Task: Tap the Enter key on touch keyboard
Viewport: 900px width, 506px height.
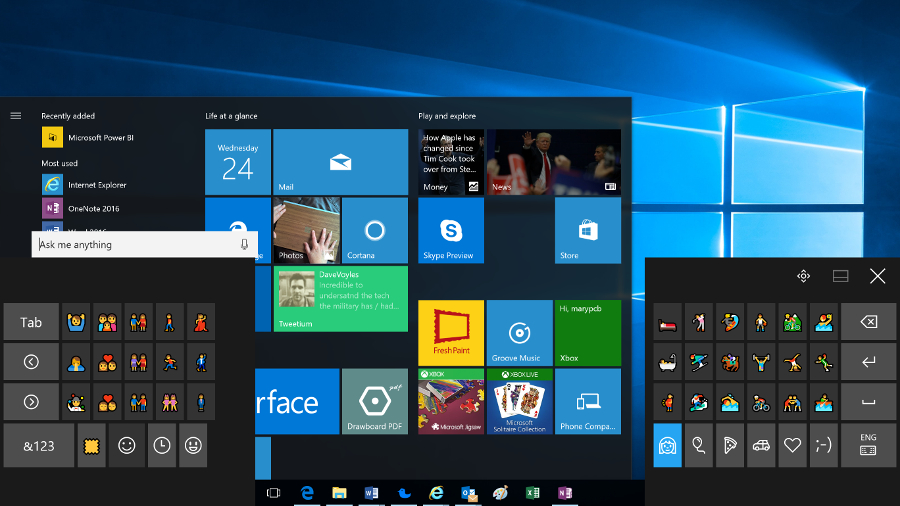Action: (868, 362)
